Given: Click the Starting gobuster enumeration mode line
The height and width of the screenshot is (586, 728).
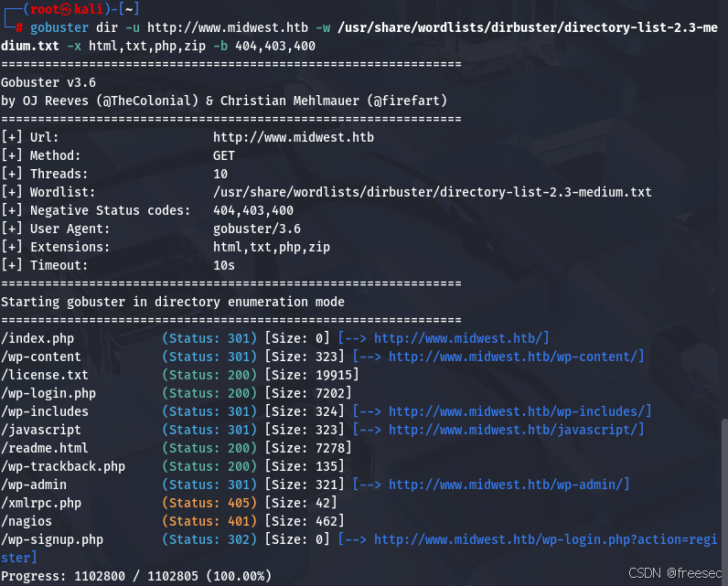Looking at the screenshot, I should (173, 302).
